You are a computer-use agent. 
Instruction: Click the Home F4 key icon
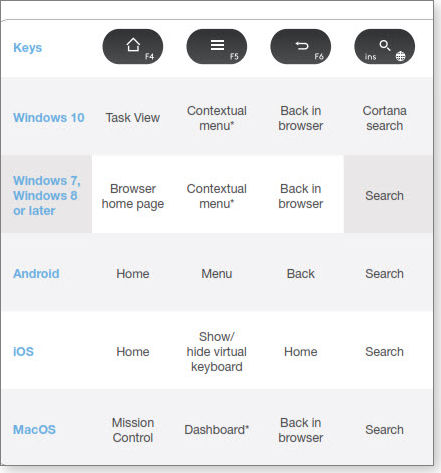[x=133, y=47]
